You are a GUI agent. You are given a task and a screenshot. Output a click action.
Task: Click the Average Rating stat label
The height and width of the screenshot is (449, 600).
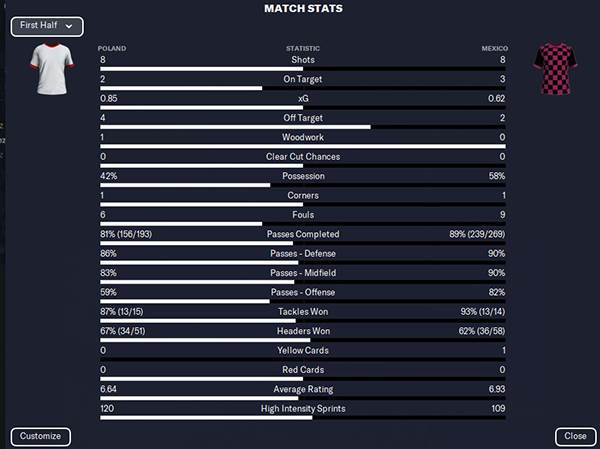pyautogui.click(x=303, y=390)
